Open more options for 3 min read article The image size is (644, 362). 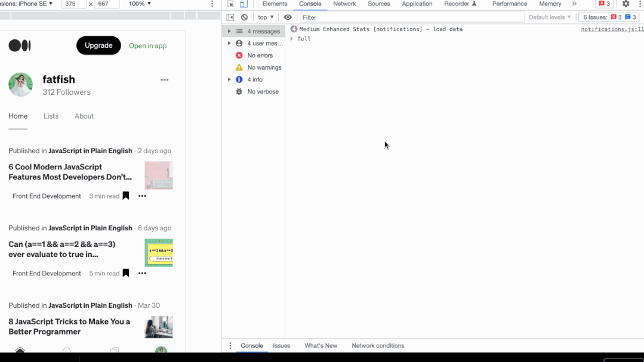(142, 196)
